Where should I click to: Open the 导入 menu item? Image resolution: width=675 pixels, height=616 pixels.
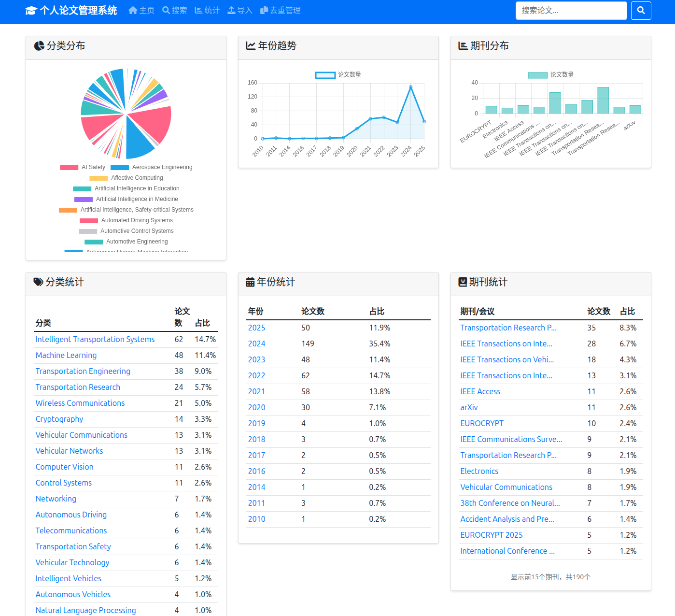240,10
